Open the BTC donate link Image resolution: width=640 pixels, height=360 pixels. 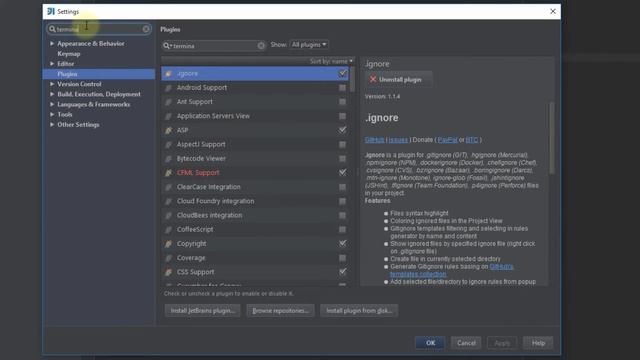point(471,140)
